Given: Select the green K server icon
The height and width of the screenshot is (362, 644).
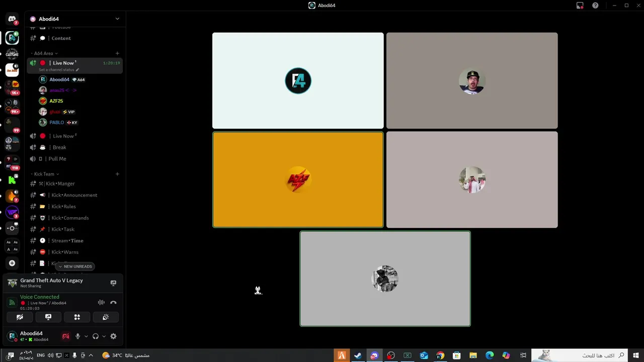Looking at the screenshot, I should click(x=12, y=179).
